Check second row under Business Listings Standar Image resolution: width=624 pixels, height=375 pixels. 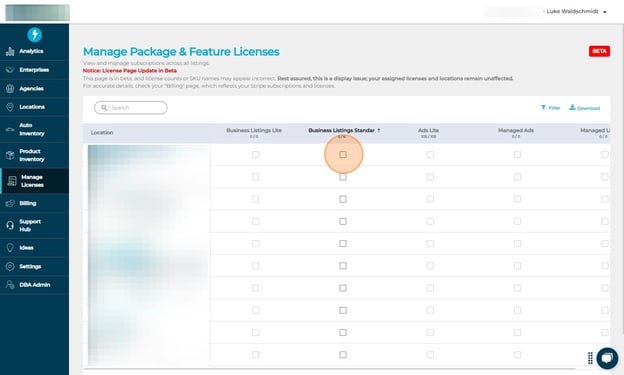[x=343, y=177]
